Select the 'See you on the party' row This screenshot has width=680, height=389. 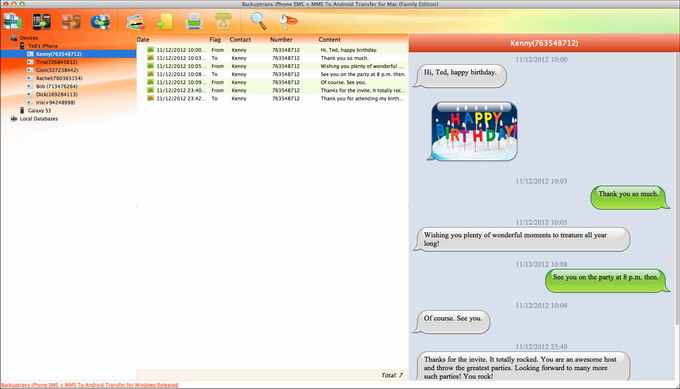[272, 74]
